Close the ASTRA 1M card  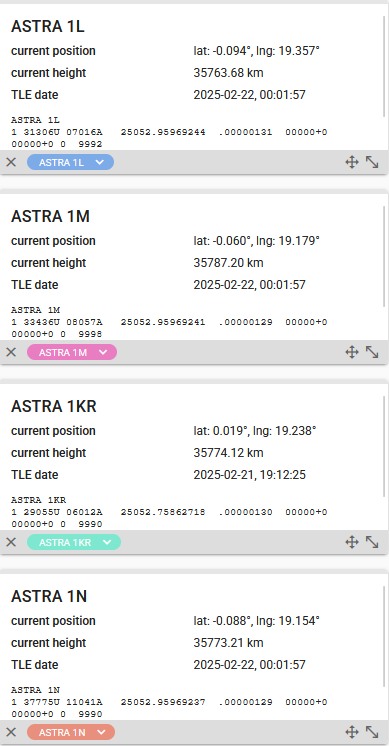11,352
